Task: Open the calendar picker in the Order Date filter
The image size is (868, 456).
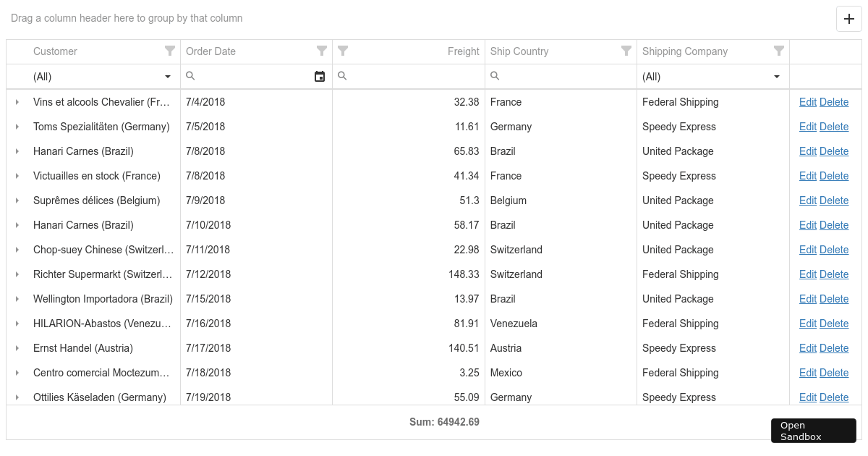Action: (x=320, y=76)
